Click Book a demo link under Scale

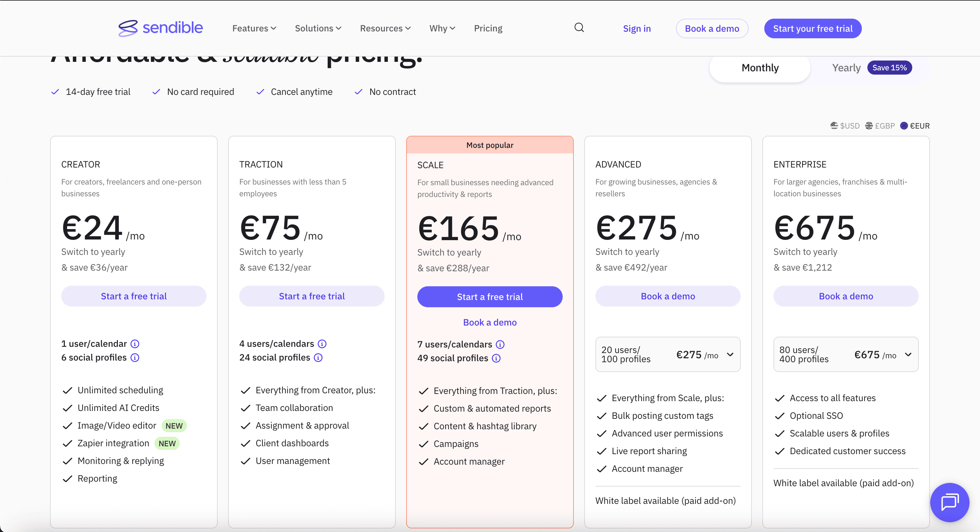490,323
